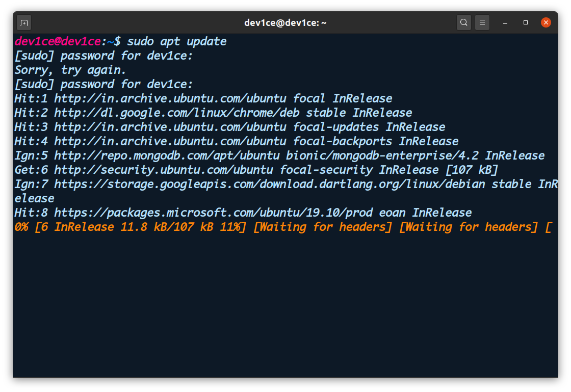Click the title bar showing dev1ce@dev1ce

tap(285, 22)
